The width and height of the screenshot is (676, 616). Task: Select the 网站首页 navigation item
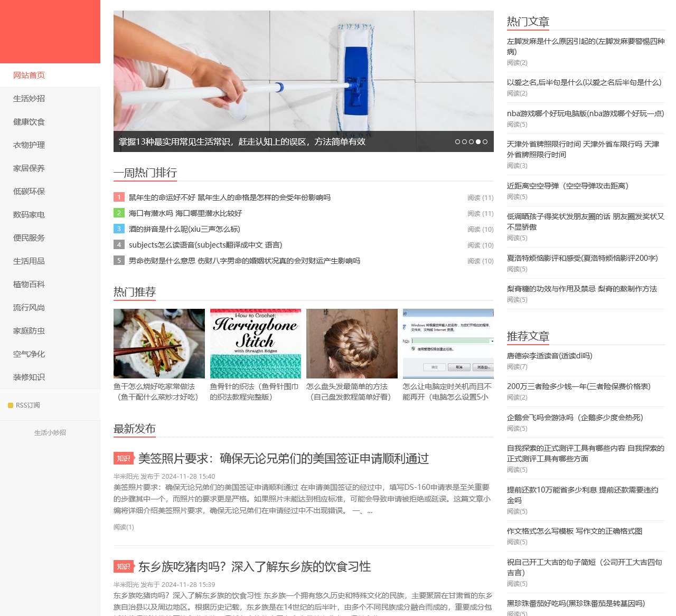[x=29, y=75]
